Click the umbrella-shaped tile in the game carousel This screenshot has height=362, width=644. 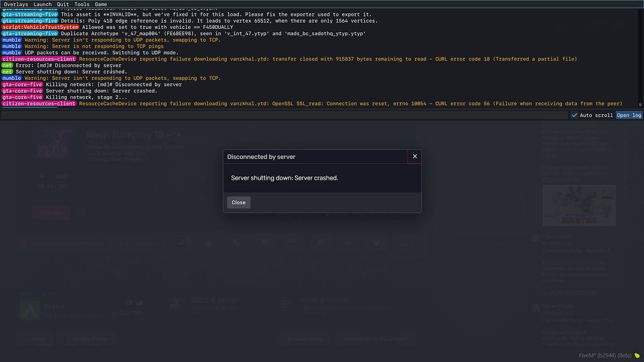348,243
